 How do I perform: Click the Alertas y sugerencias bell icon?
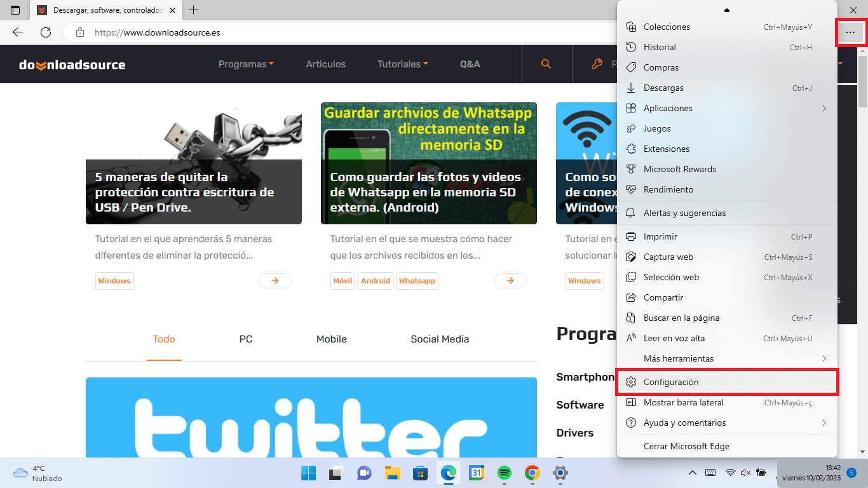(x=631, y=213)
